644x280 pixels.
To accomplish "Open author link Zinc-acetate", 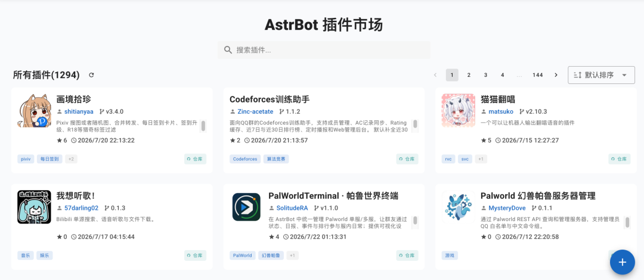I will tap(255, 111).
